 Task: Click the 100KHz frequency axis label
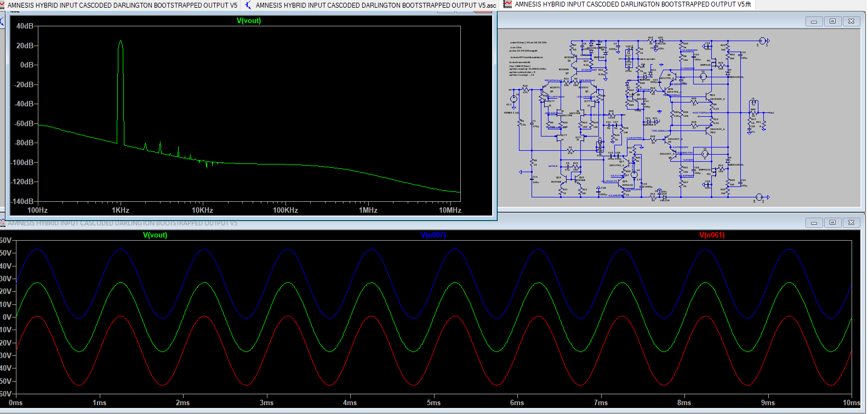pos(285,211)
